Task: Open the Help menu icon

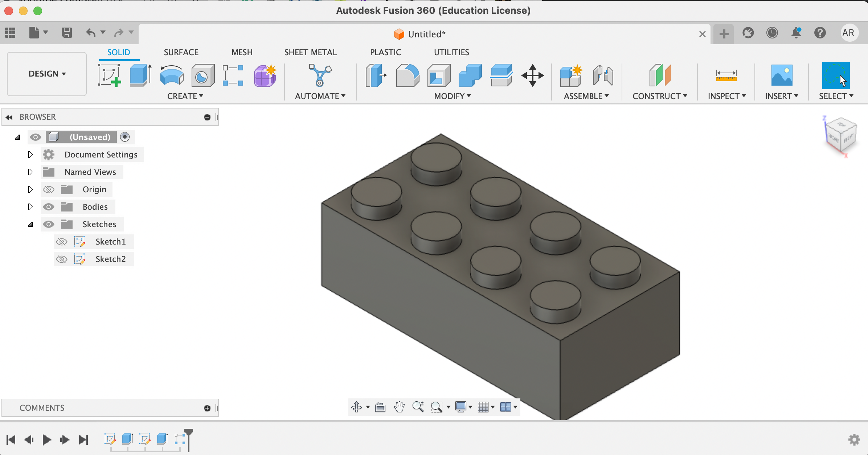Action: click(820, 33)
